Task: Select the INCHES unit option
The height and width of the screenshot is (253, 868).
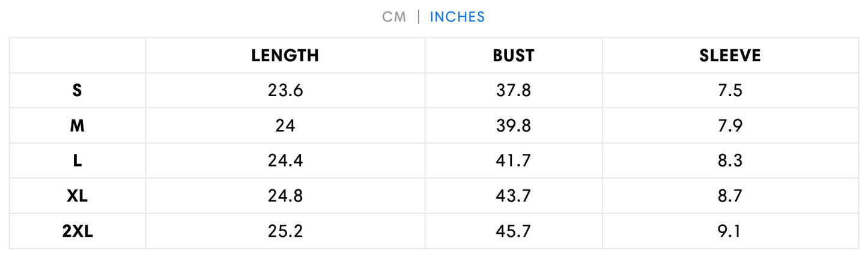Action: coord(457,17)
